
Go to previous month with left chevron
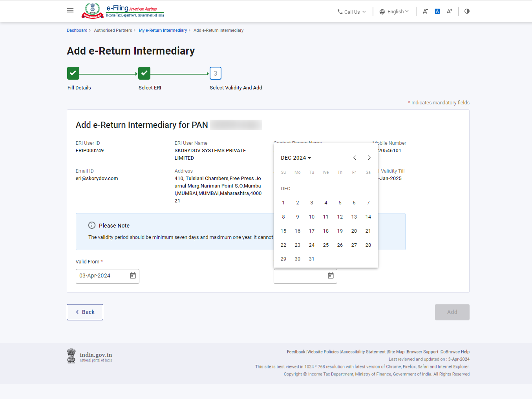pos(355,158)
